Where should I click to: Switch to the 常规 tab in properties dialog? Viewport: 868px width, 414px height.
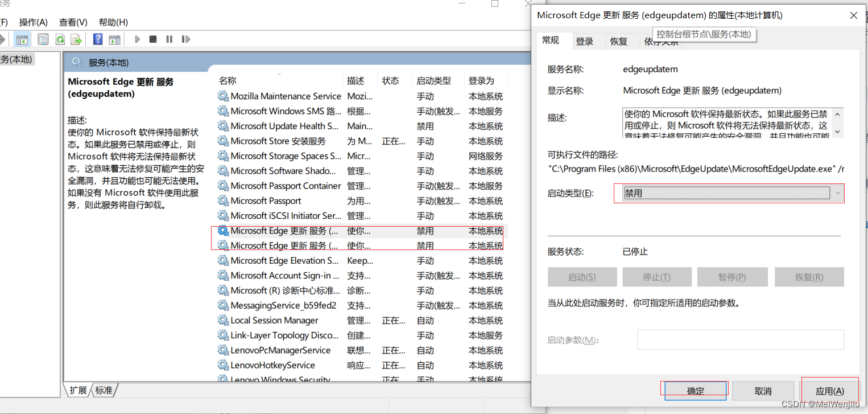point(551,40)
